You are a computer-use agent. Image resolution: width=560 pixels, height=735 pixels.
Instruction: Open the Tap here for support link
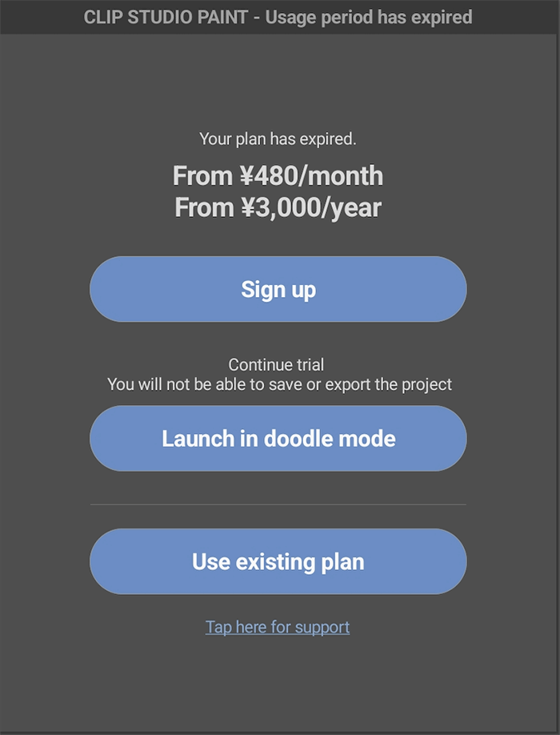(278, 627)
